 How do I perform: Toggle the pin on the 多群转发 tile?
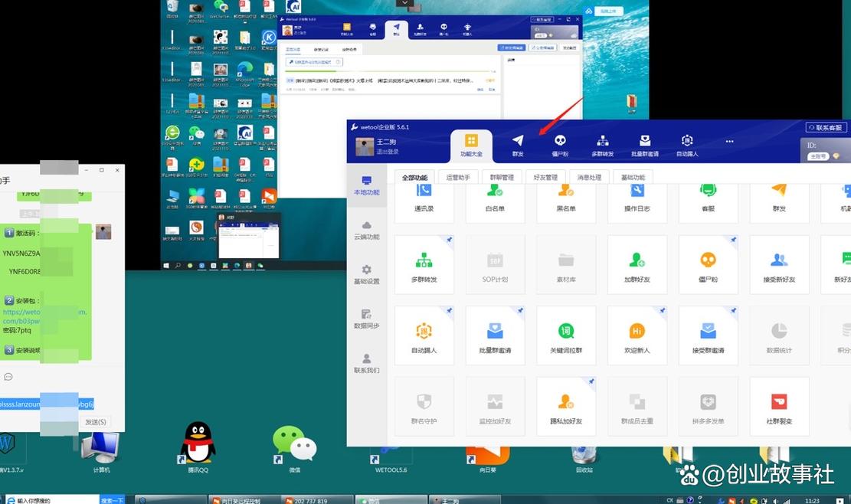coord(450,239)
